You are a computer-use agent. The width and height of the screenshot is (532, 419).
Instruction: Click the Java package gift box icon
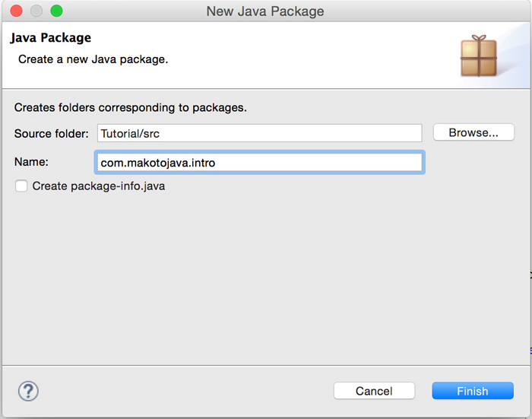(x=478, y=56)
